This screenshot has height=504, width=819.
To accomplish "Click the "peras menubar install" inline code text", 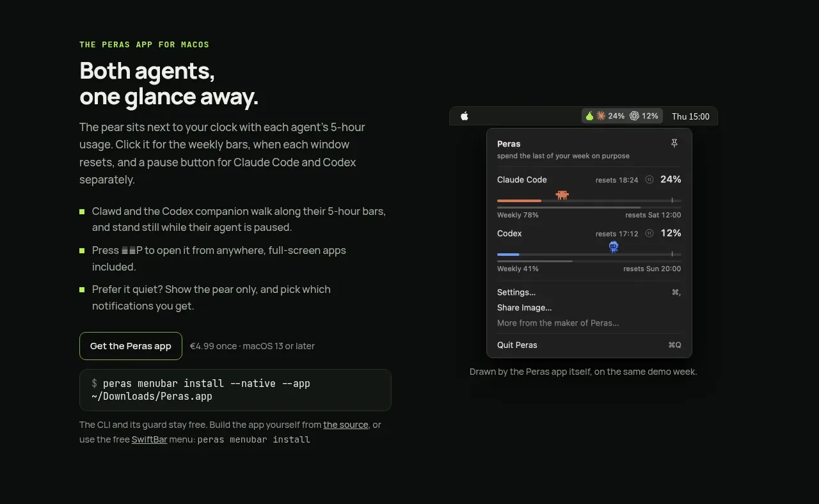I will tap(253, 440).
